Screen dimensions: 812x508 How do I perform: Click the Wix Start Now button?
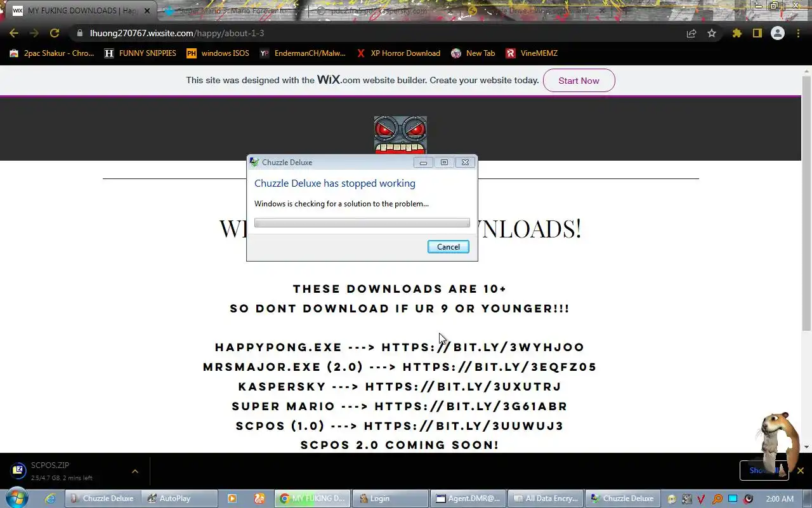(x=579, y=81)
